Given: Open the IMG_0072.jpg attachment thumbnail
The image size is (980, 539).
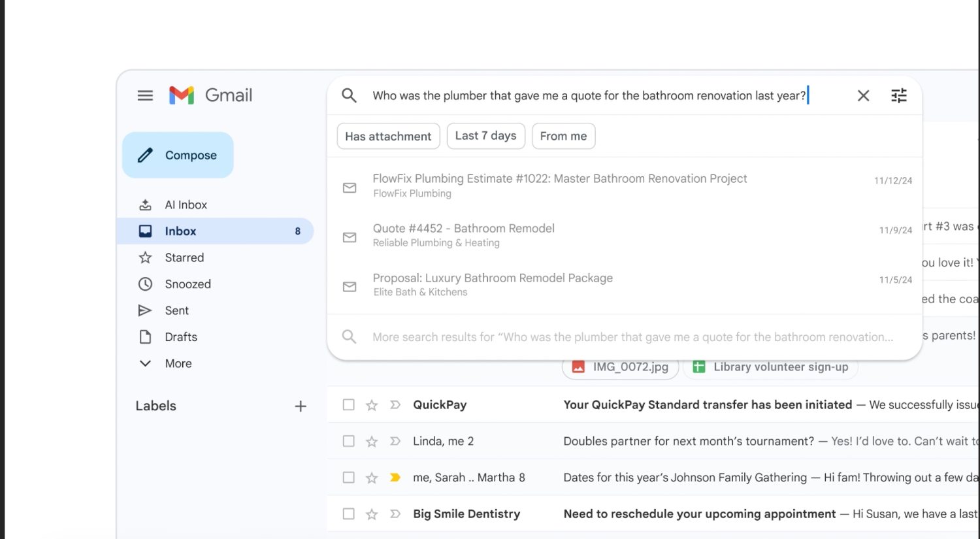Looking at the screenshot, I should click(x=619, y=367).
